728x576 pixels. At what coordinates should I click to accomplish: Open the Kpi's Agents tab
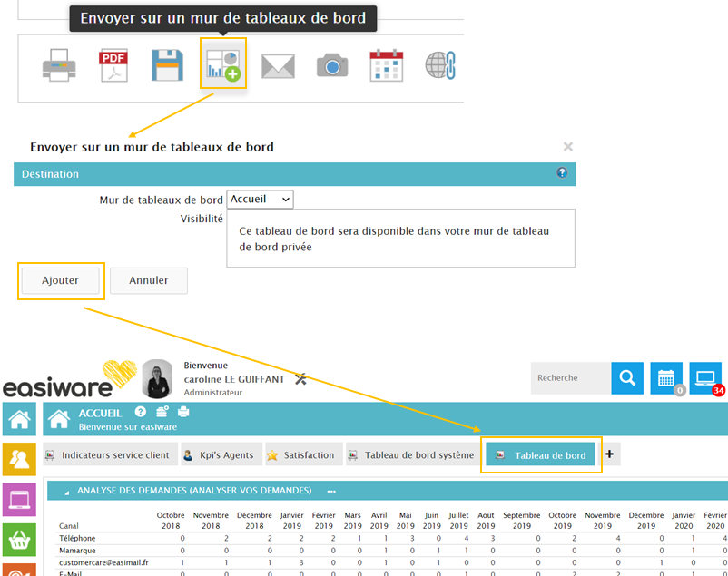tap(218, 454)
